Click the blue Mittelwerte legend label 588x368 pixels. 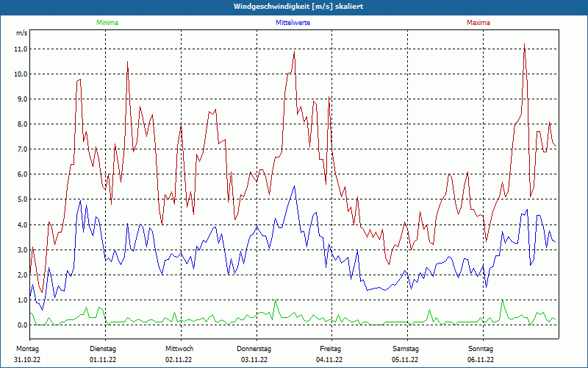click(293, 23)
